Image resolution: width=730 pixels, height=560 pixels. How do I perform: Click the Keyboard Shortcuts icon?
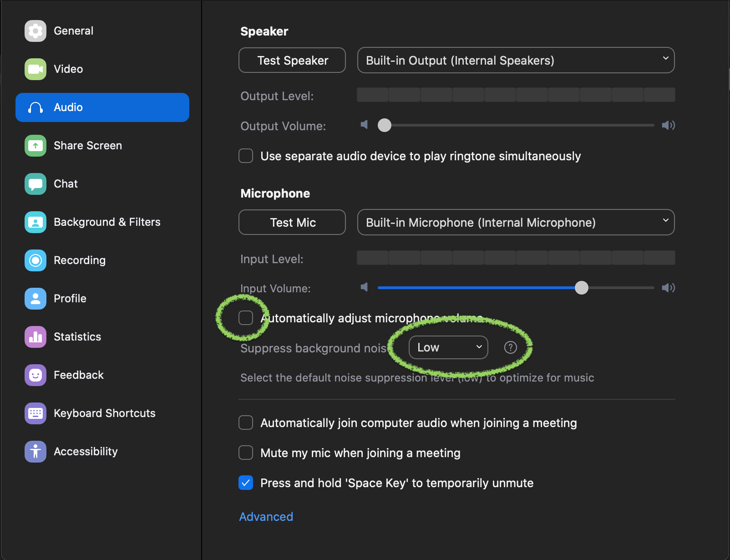point(35,413)
